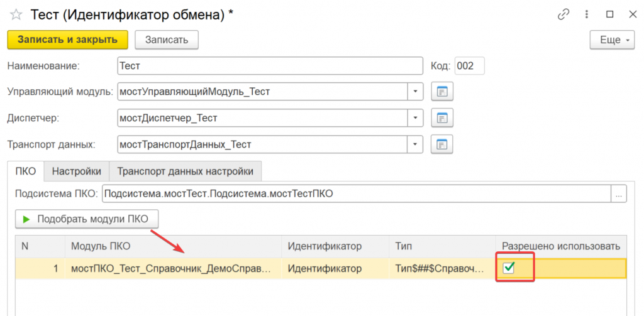Click the favorite star icon

(x=16, y=15)
